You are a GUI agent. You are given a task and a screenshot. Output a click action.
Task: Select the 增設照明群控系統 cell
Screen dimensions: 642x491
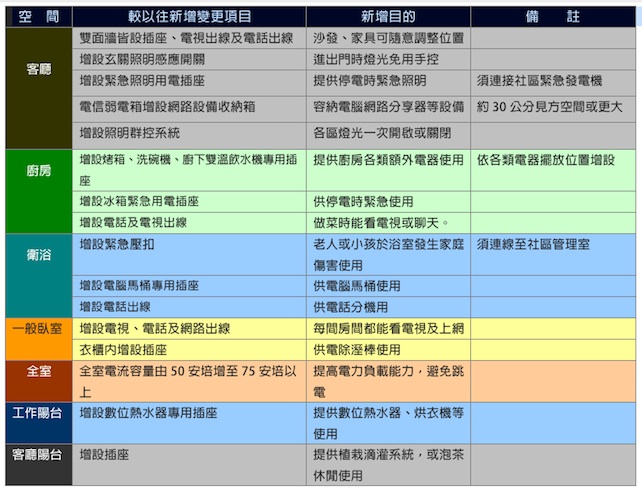(130, 132)
